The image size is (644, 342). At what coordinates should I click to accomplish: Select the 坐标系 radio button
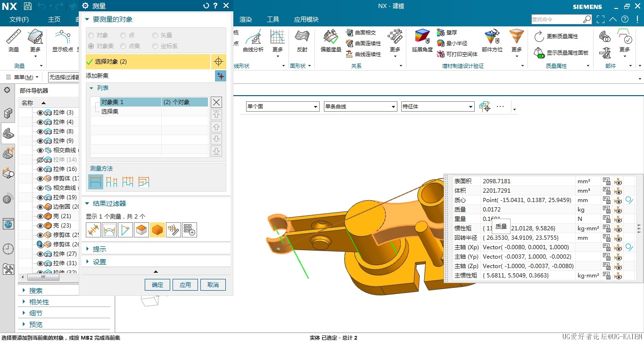click(155, 46)
